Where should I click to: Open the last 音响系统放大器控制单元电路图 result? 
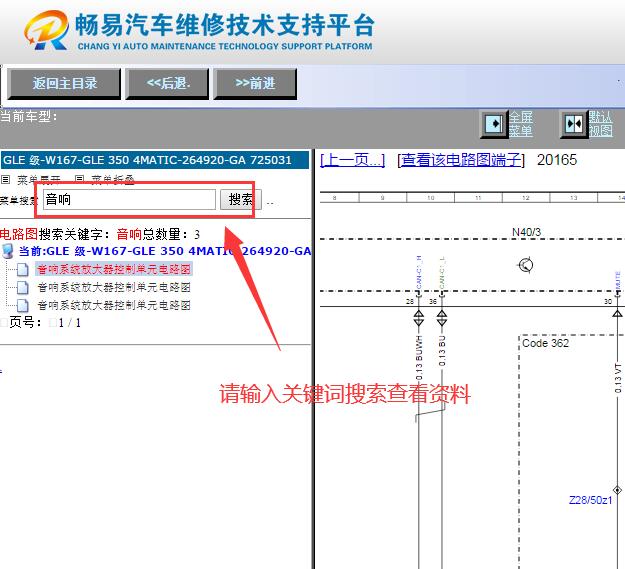114,305
